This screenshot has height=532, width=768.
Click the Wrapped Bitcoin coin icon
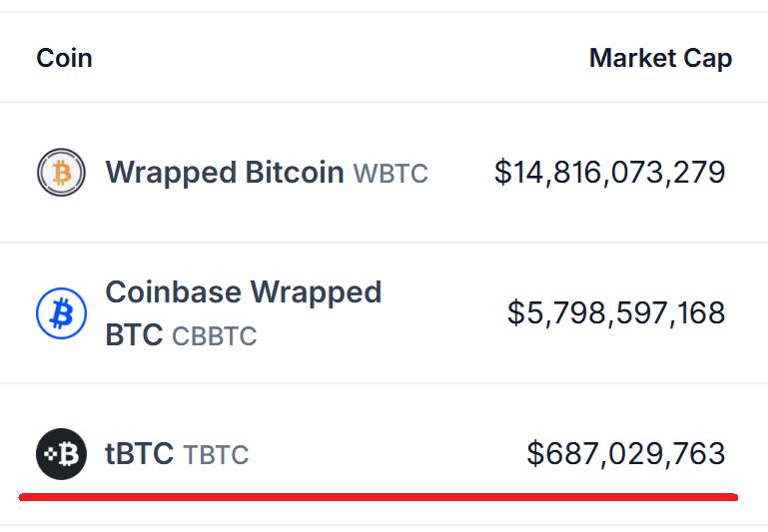tap(61, 173)
